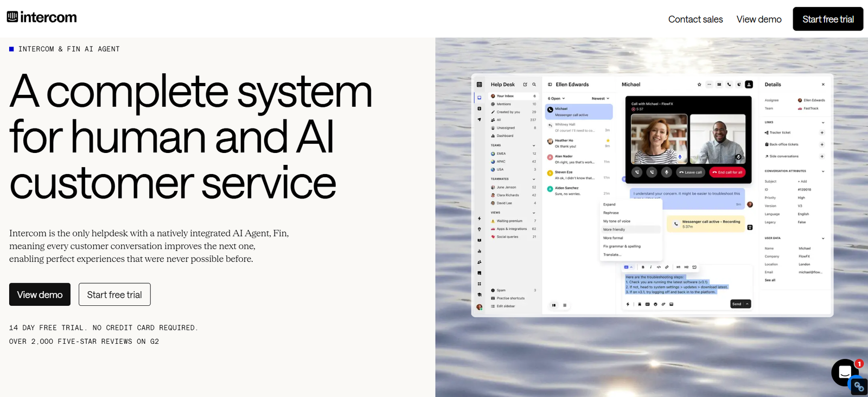Add a Back-office ticket with plus icon
Viewport: 868px width, 397px height.
pyautogui.click(x=822, y=144)
